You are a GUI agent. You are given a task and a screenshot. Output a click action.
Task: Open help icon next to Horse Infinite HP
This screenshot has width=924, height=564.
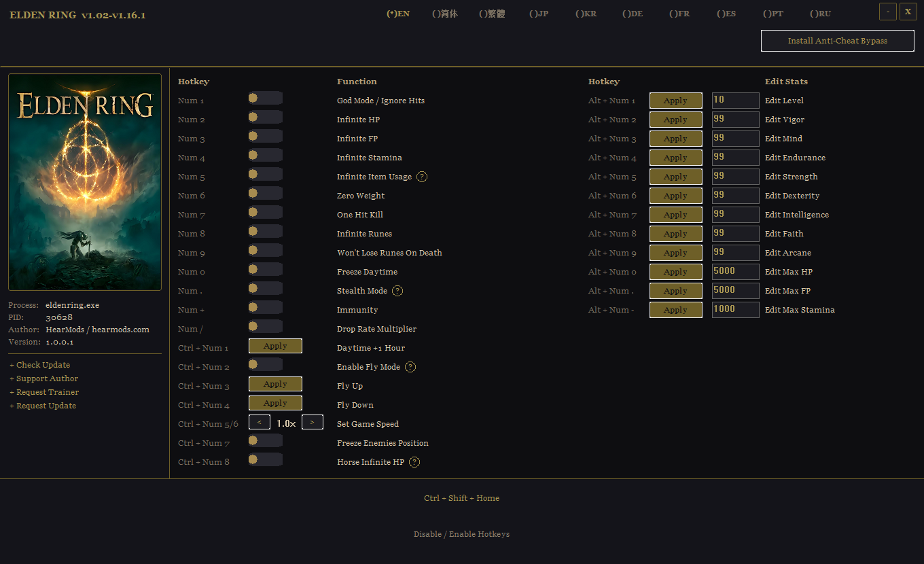point(414,462)
